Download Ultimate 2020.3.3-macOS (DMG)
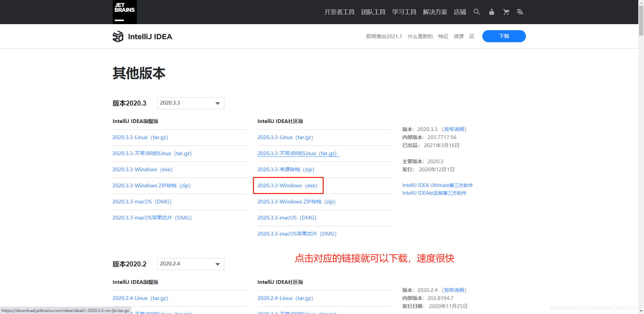This screenshot has width=644, height=314. 142,202
